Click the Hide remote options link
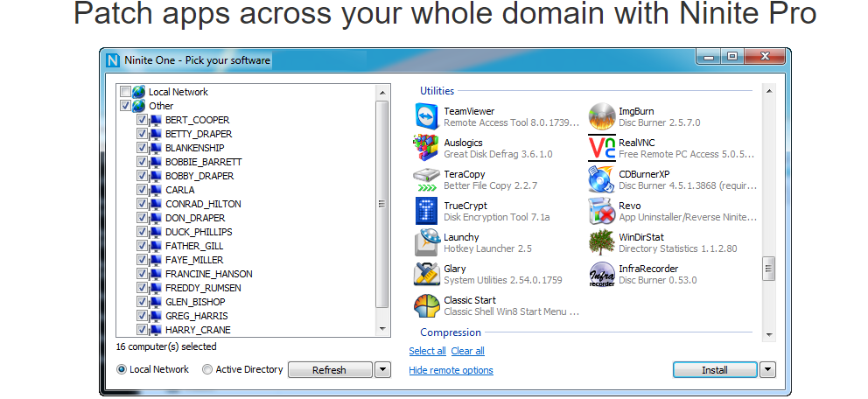 [x=451, y=370]
